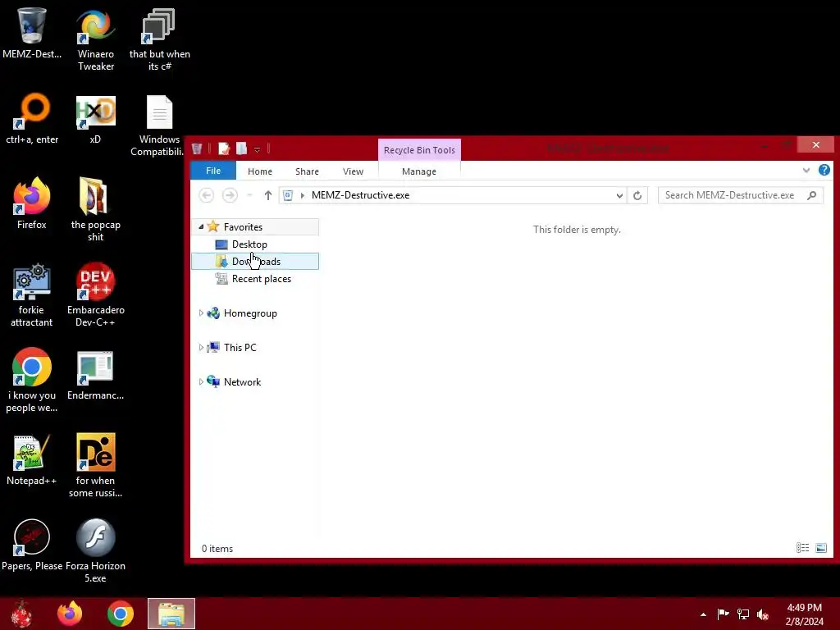Image resolution: width=840 pixels, height=630 pixels.
Task: Click the recycle bin icon in Explorer title bar
Action: [197, 148]
